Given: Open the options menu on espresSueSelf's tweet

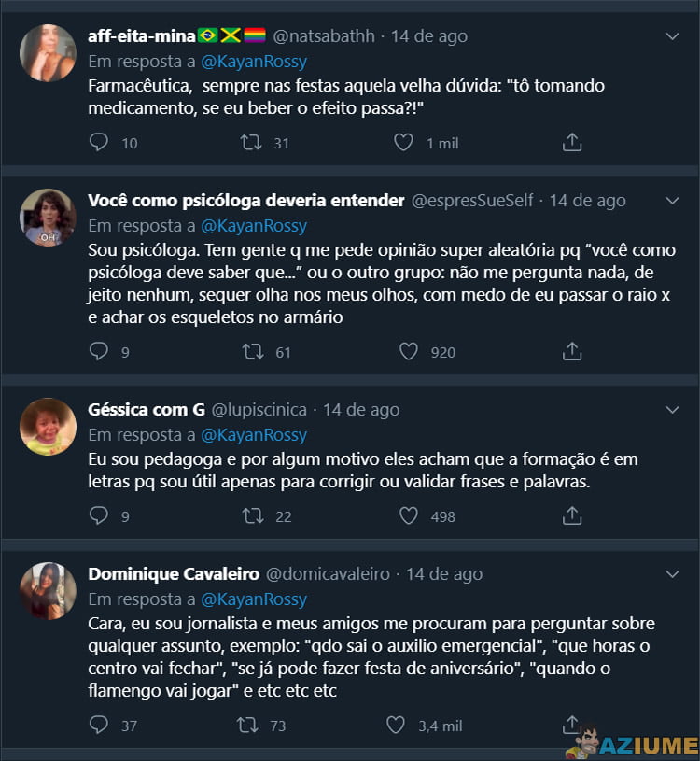Looking at the screenshot, I should (674, 200).
